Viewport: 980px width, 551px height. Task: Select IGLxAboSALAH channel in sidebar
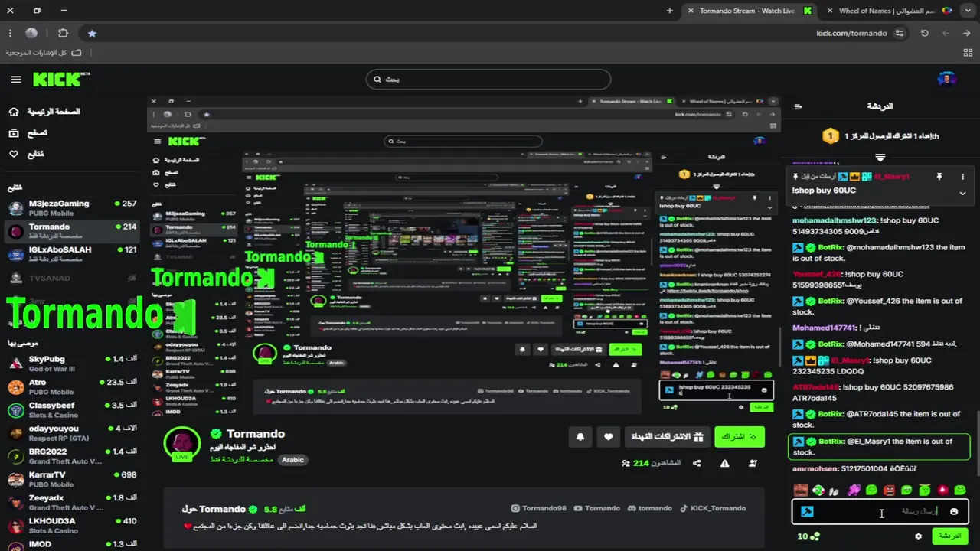[x=73, y=253]
